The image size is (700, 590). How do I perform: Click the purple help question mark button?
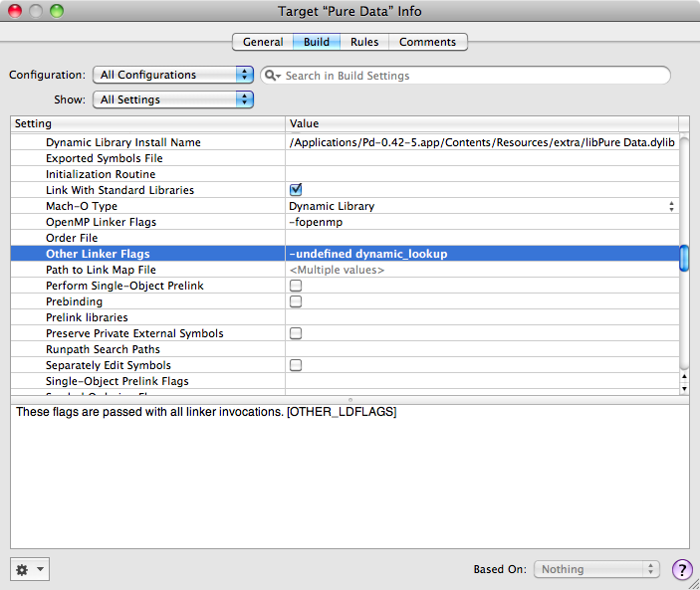(x=682, y=569)
